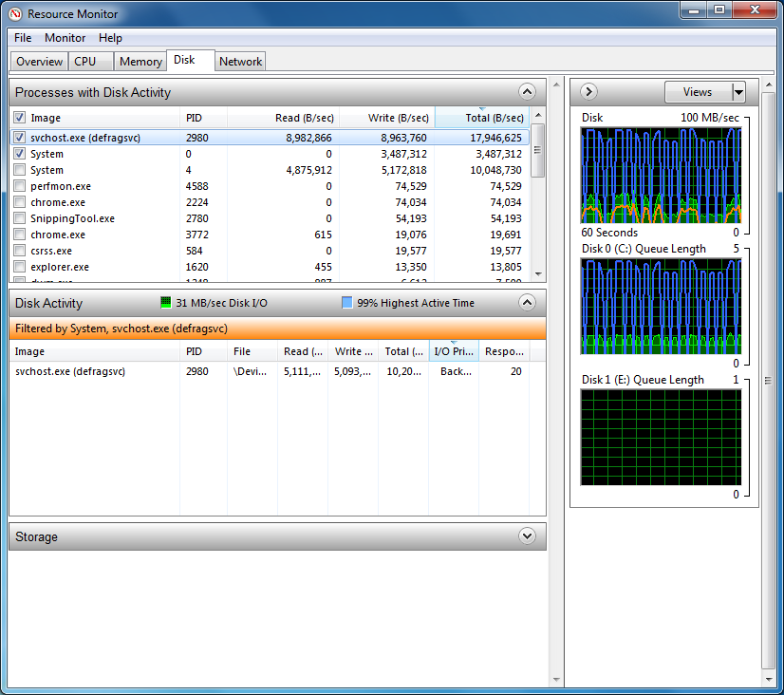Image resolution: width=784 pixels, height=695 pixels.
Task: Switch to the Network tab
Action: [240, 61]
